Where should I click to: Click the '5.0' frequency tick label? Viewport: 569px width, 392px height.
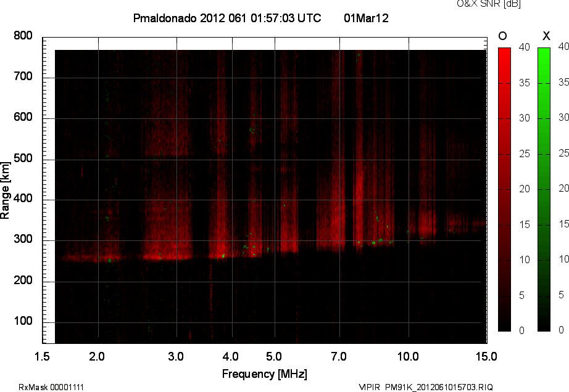(274, 356)
